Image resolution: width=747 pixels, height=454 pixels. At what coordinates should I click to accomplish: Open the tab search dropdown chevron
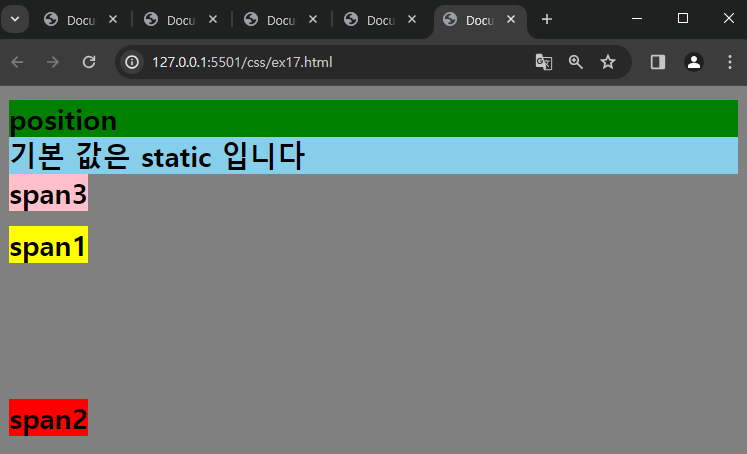coord(15,20)
